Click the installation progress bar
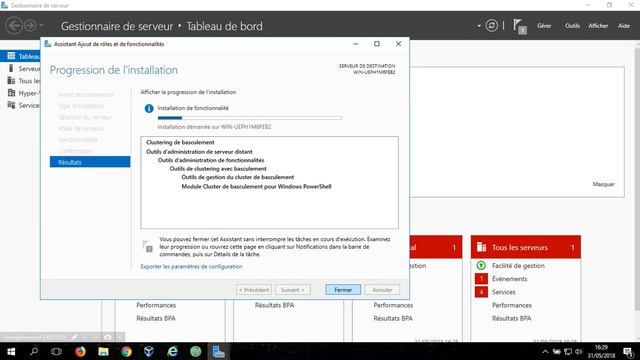640x360 pixels. coord(250,118)
